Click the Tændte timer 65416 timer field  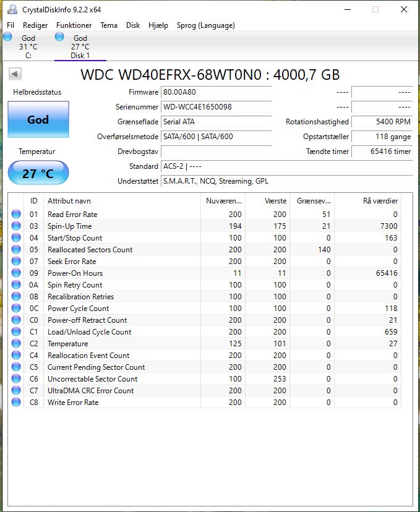tap(382, 151)
